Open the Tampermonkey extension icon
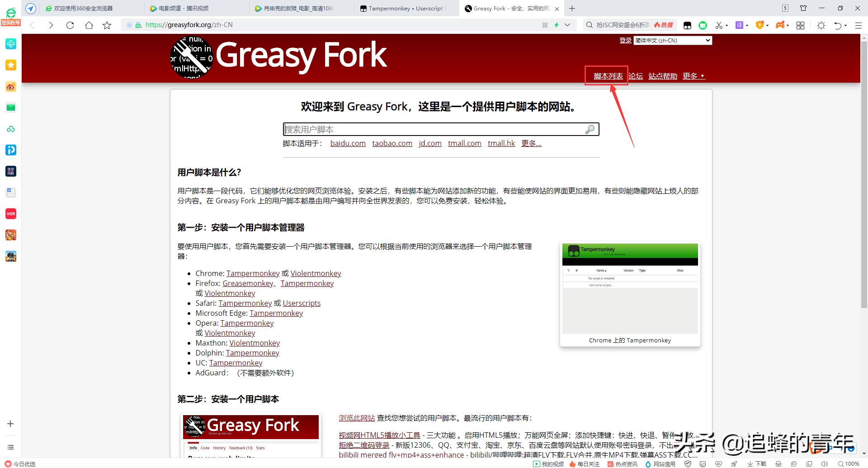Screen dimensions: 868x468 click(687, 25)
